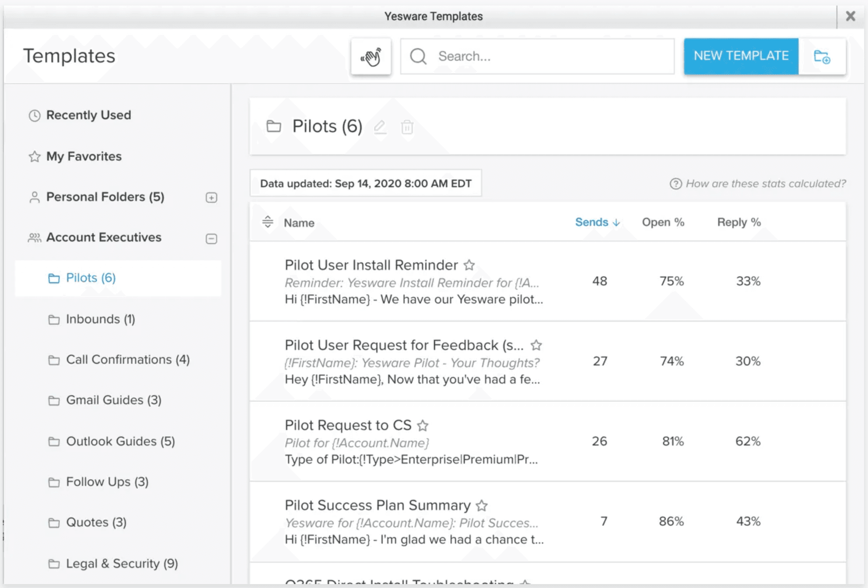The width and height of the screenshot is (868, 588).
Task: Select the Gmail Guides folder
Action: tap(113, 400)
